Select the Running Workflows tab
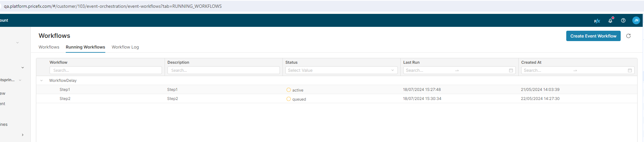Image resolution: width=644 pixels, height=142 pixels. tap(85, 47)
